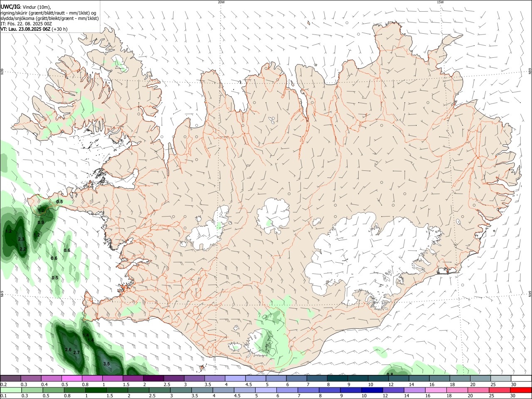Click the lightest green swatch starting the bottom legend row
The image size is (532, 399).
click(x=11, y=390)
